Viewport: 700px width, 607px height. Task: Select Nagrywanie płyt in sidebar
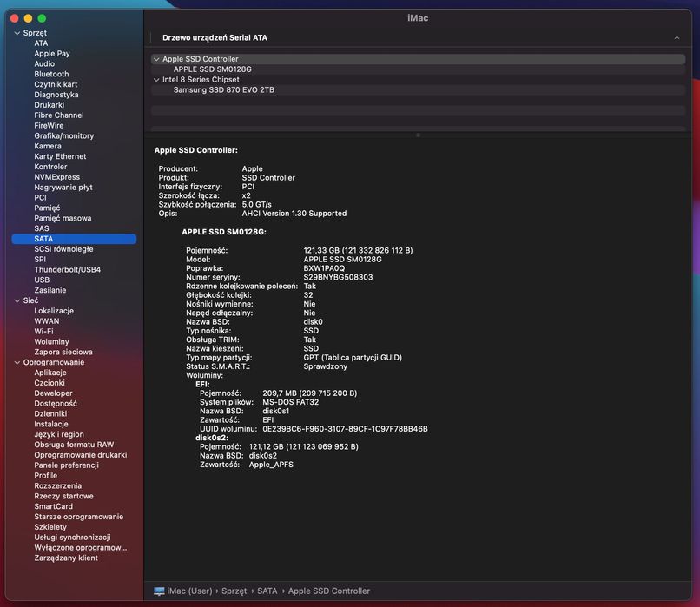pyautogui.click(x=63, y=188)
